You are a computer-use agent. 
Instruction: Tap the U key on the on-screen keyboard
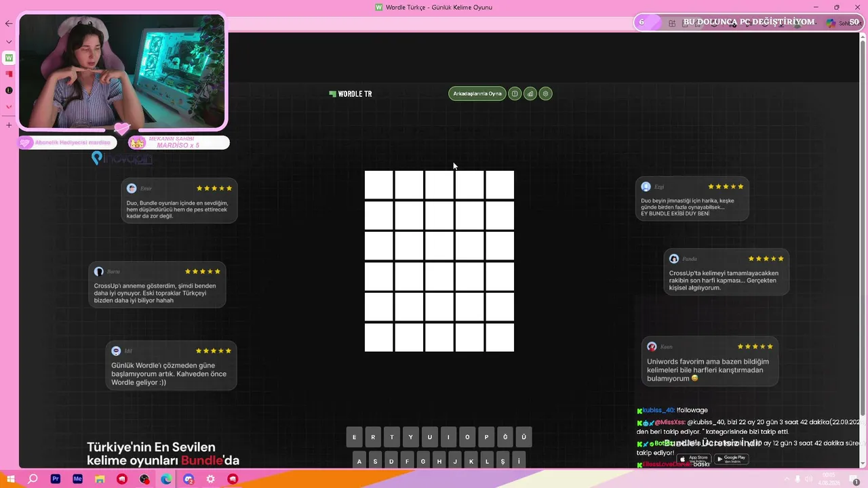[429, 437]
